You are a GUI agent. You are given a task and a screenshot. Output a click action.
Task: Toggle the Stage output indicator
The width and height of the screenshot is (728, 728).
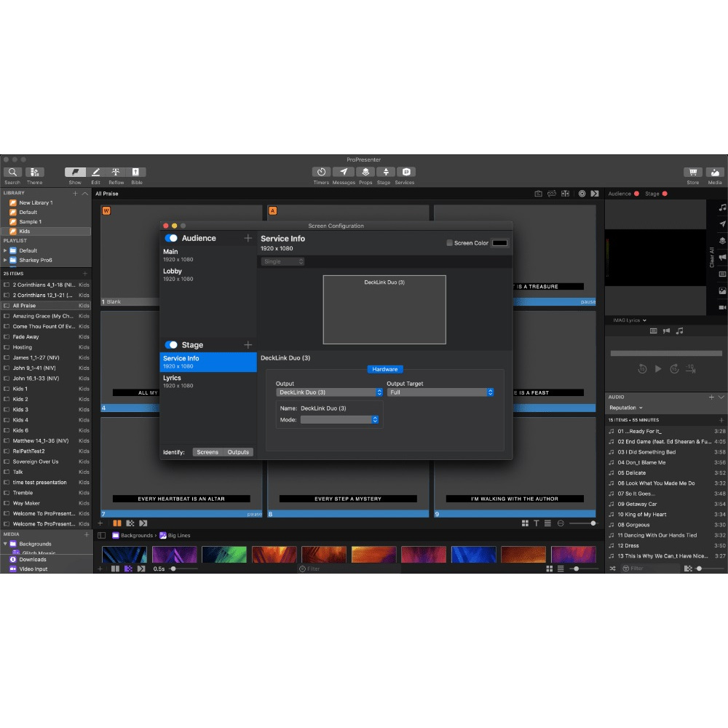tap(665, 194)
